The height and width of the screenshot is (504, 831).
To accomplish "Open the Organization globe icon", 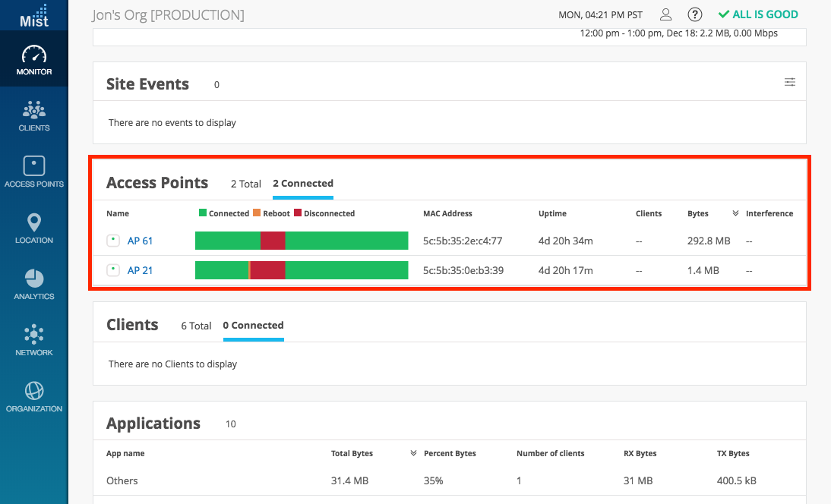I will coord(34,397).
